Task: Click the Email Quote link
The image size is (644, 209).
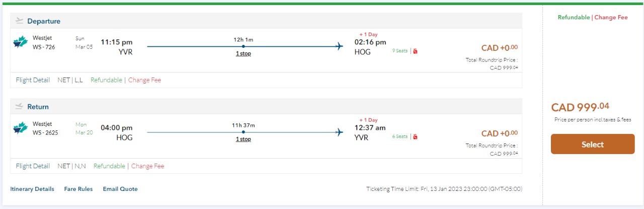Action: point(120,189)
